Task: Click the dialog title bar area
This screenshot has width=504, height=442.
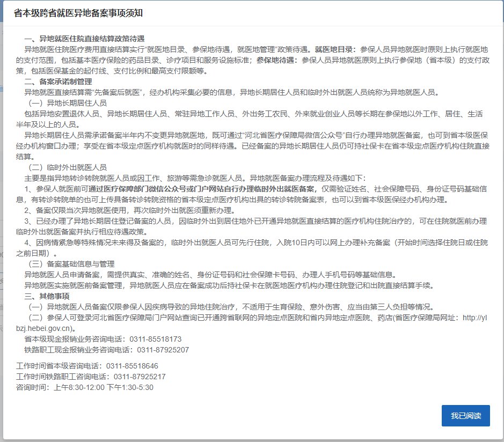Action: 252,12
